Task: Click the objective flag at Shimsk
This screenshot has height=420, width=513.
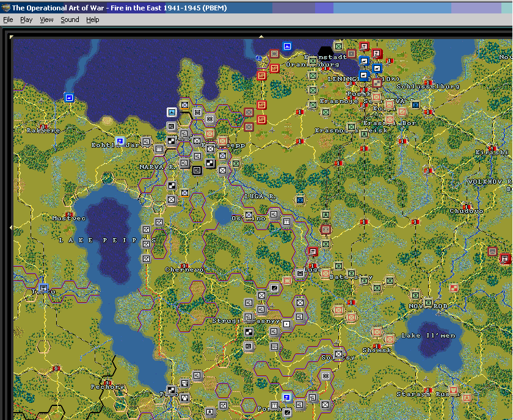Action: [377, 346]
